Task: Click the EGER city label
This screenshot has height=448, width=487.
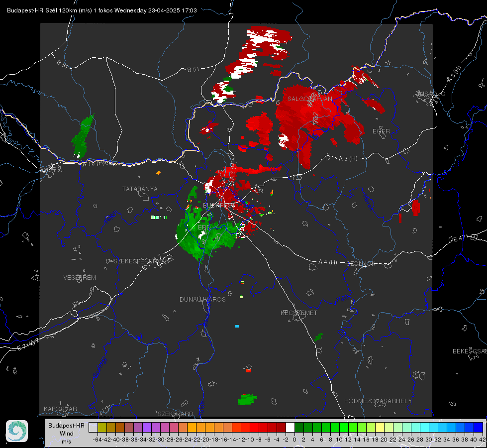Action: [381, 131]
